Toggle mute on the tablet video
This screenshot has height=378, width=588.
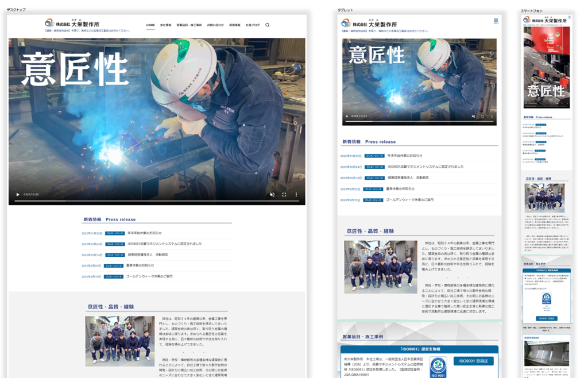click(474, 116)
